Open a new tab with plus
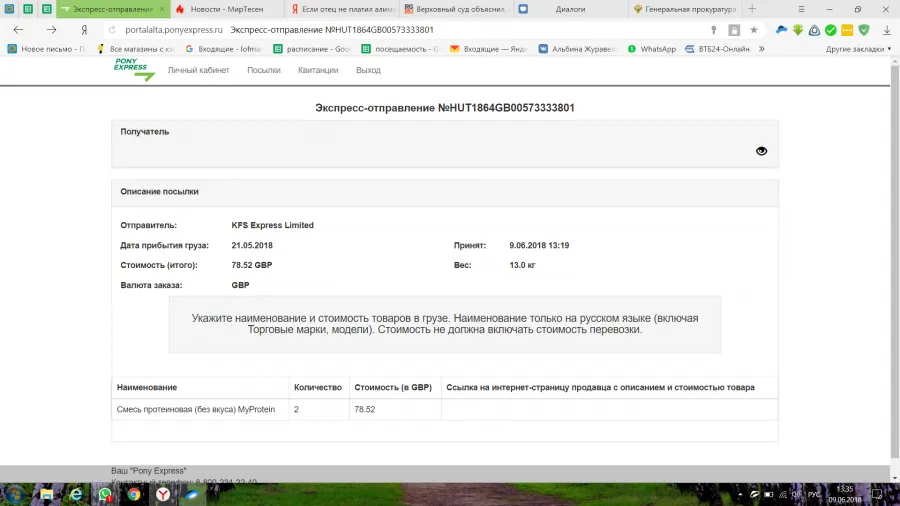The height and width of the screenshot is (506, 900). (x=752, y=9)
